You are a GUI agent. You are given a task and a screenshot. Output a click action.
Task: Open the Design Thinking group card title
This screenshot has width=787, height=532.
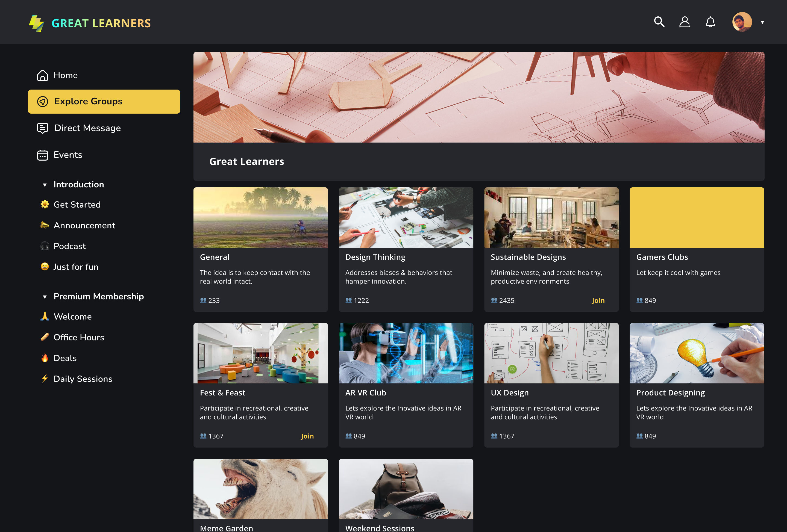(x=375, y=257)
